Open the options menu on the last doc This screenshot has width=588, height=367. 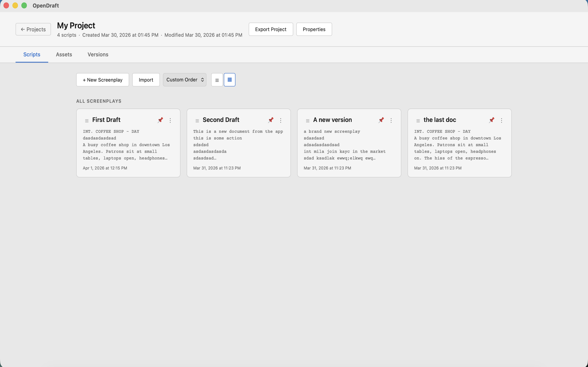(501, 120)
